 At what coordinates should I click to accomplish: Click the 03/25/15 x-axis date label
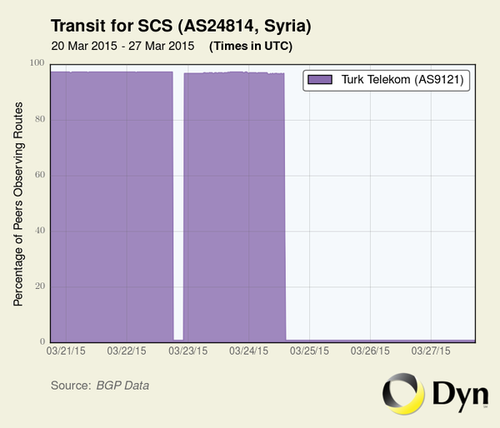309,351
